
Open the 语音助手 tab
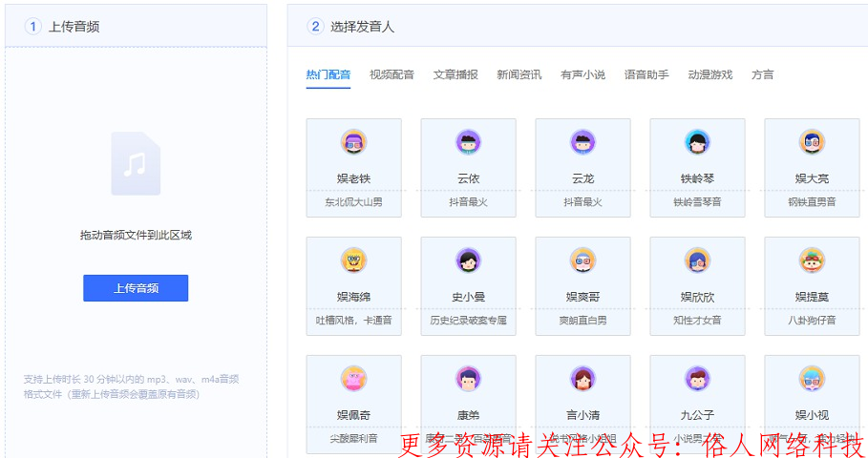(x=646, y=74)
